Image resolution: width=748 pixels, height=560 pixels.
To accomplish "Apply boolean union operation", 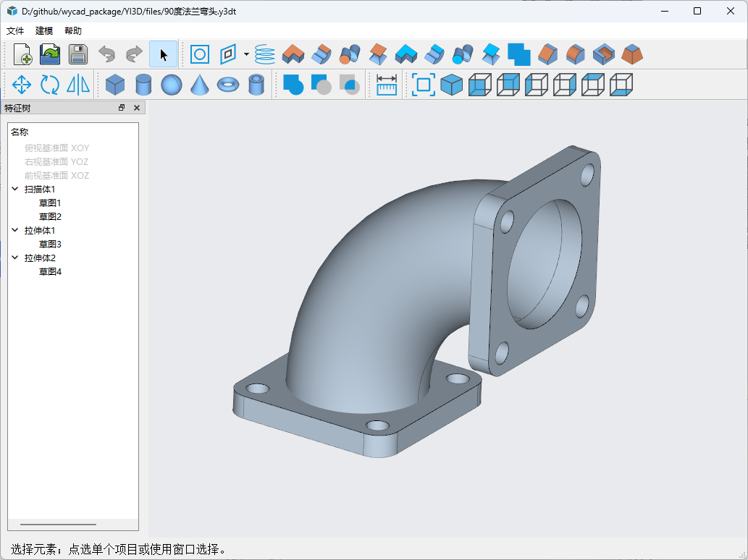I will (293, 85).
